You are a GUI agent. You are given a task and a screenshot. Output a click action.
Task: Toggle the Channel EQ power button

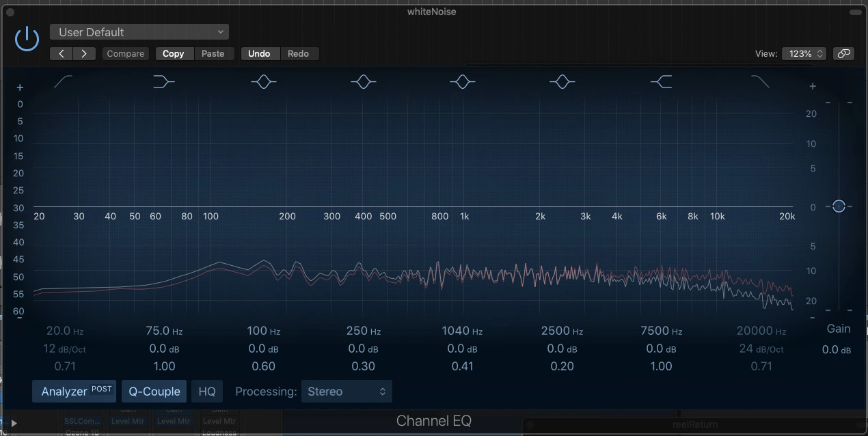click(x=27, y=39)
